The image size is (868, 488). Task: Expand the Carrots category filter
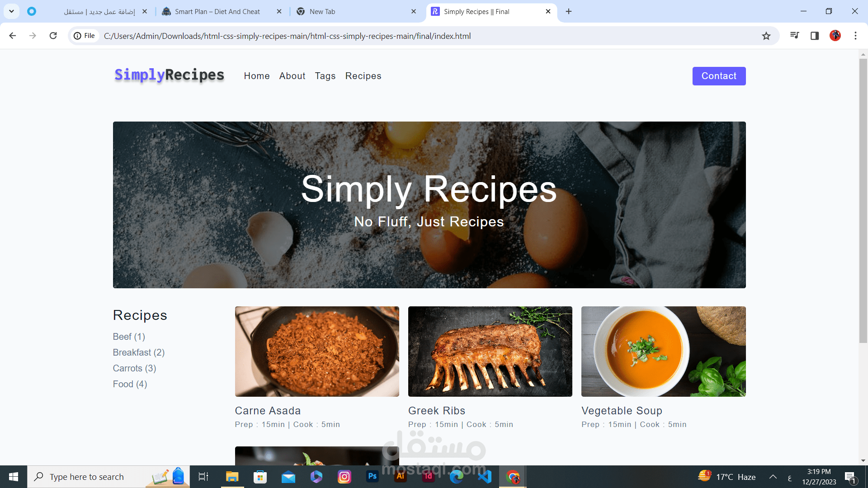click(134, 368)
